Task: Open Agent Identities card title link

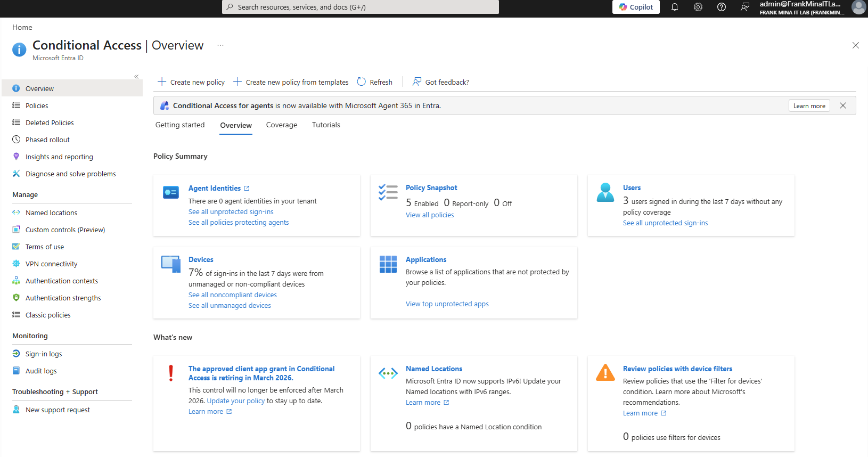Action: click(219, 188)
